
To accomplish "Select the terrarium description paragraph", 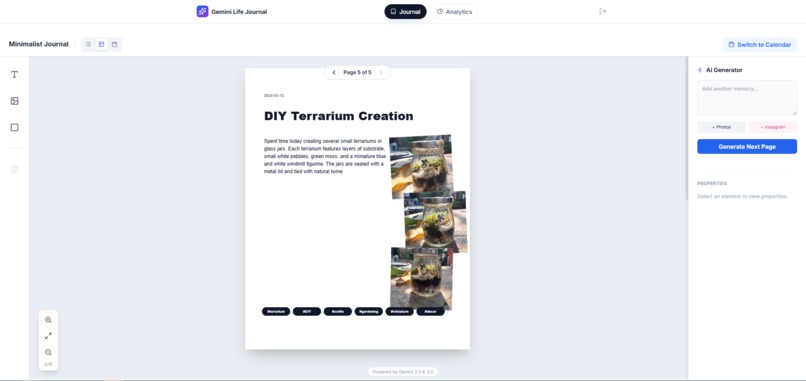I will point(325,156).
